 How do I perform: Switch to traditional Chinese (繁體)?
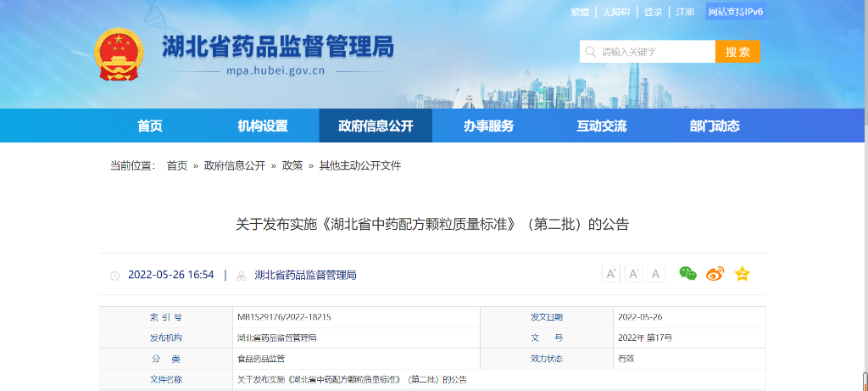tap(580, 12)
